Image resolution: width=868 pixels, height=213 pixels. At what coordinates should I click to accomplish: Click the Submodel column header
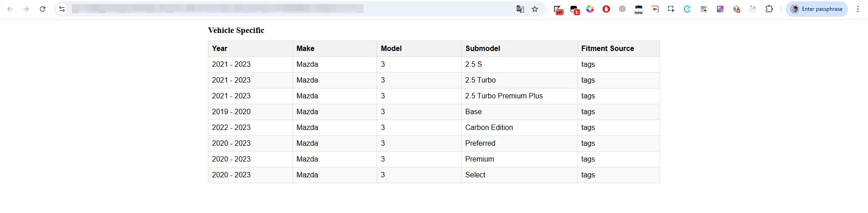(x=482, y=49)
